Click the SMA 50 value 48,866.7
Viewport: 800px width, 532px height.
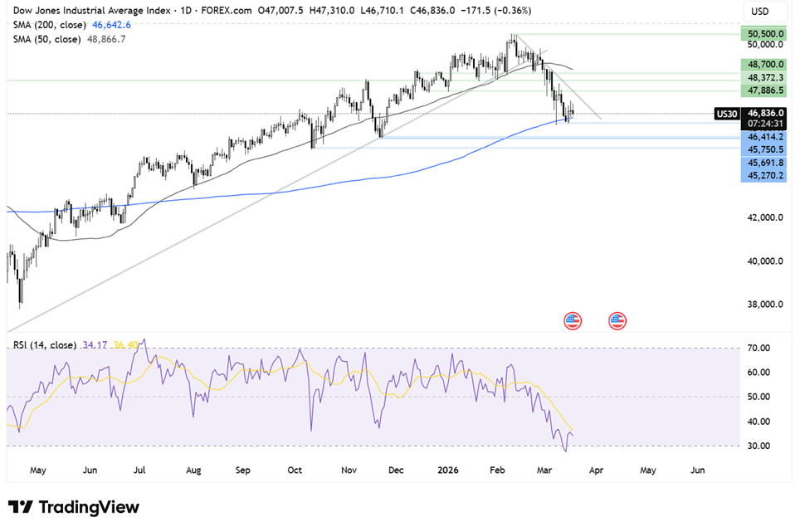coord(106,39)
